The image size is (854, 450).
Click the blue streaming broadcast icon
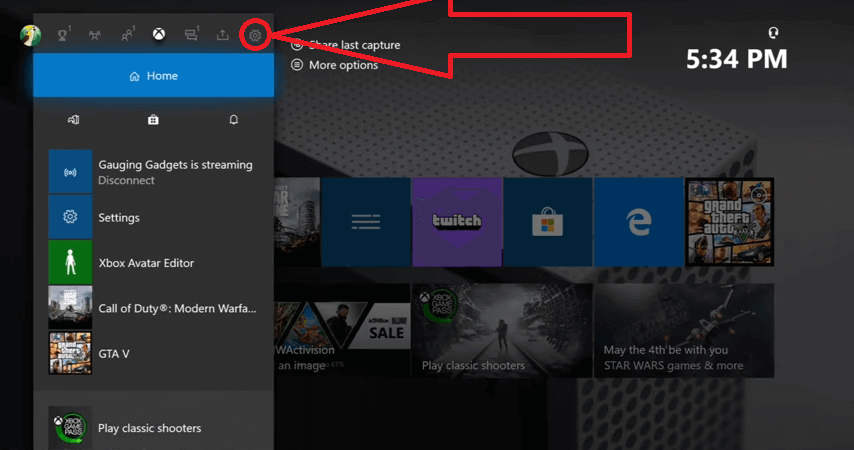[x=70, y=172]
